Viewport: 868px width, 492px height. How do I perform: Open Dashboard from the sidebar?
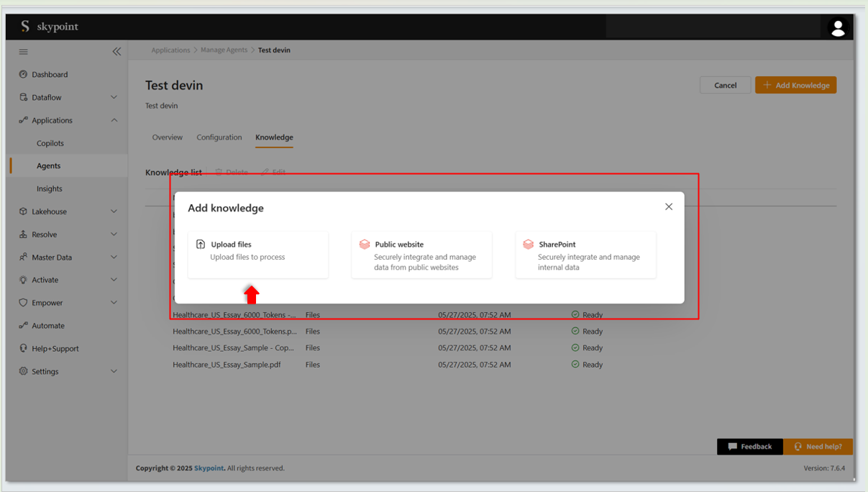click(50, 75)
